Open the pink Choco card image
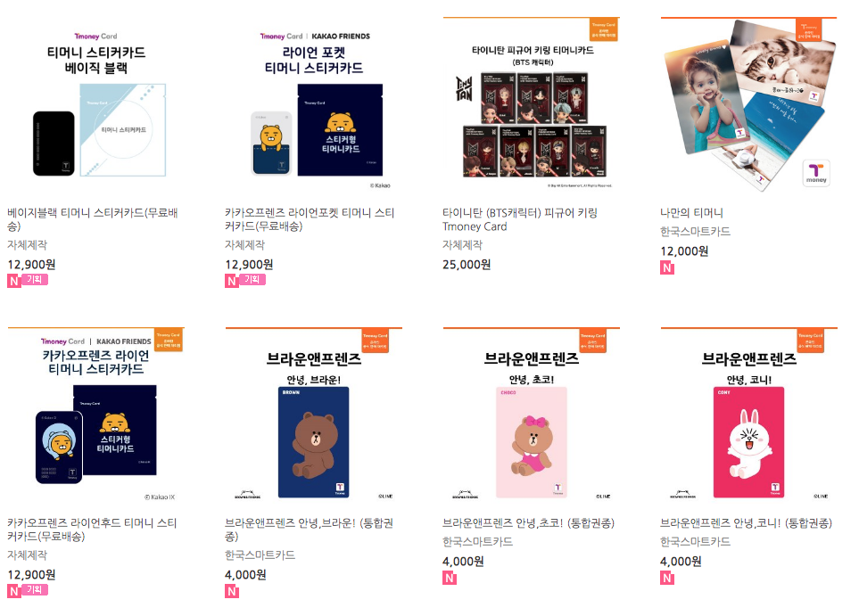 click(x=532, y=415)
